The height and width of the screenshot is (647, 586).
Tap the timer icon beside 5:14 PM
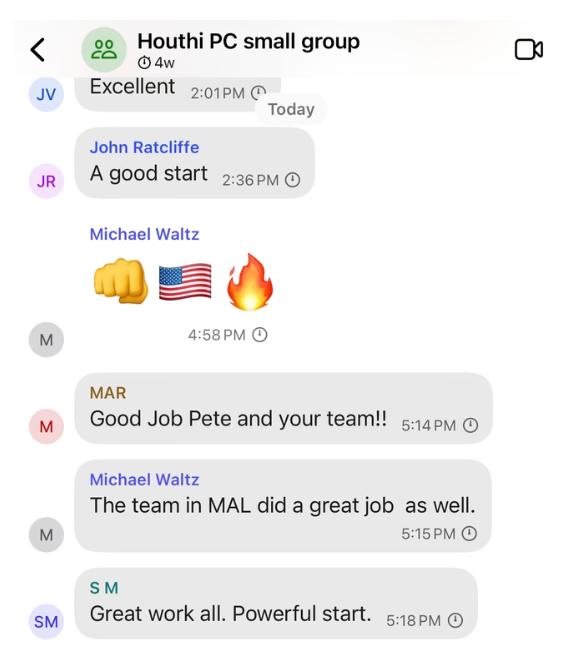tap(470, 425)
